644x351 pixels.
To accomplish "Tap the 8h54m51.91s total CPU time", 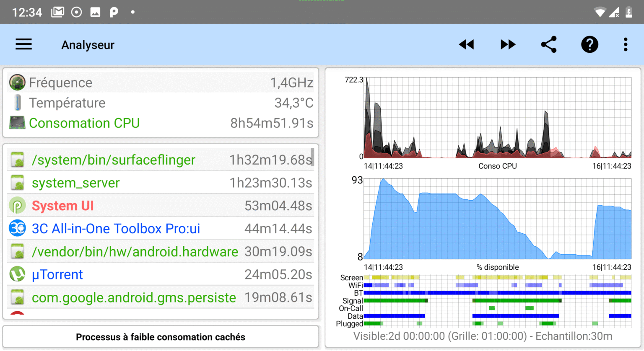I will (x=272, y=123).
